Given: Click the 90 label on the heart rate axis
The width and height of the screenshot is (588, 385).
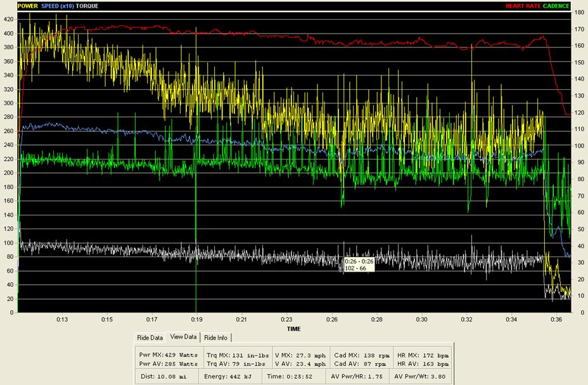Looking at the screenshot, I should pos(580,162).
